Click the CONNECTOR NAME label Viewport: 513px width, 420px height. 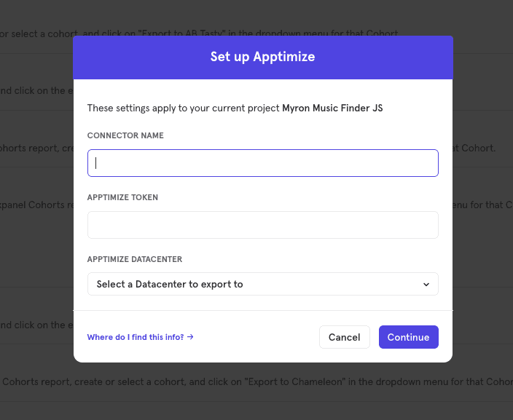coord(125,135)
